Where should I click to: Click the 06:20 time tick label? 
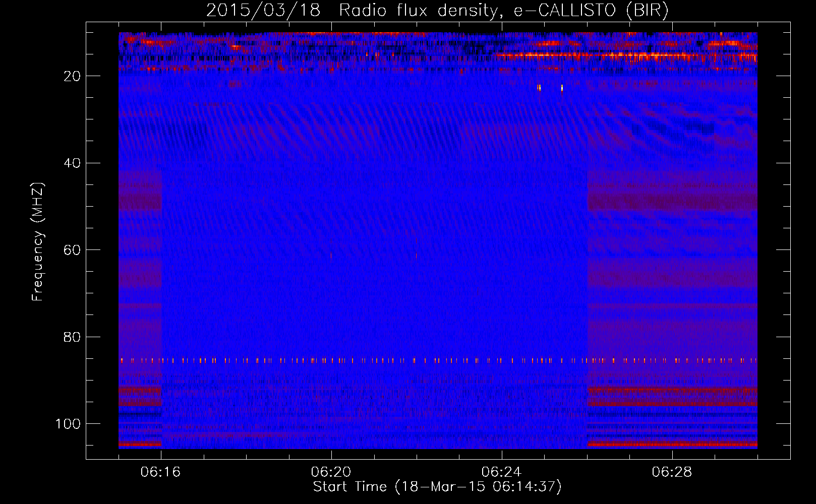(x=331, y=472)
